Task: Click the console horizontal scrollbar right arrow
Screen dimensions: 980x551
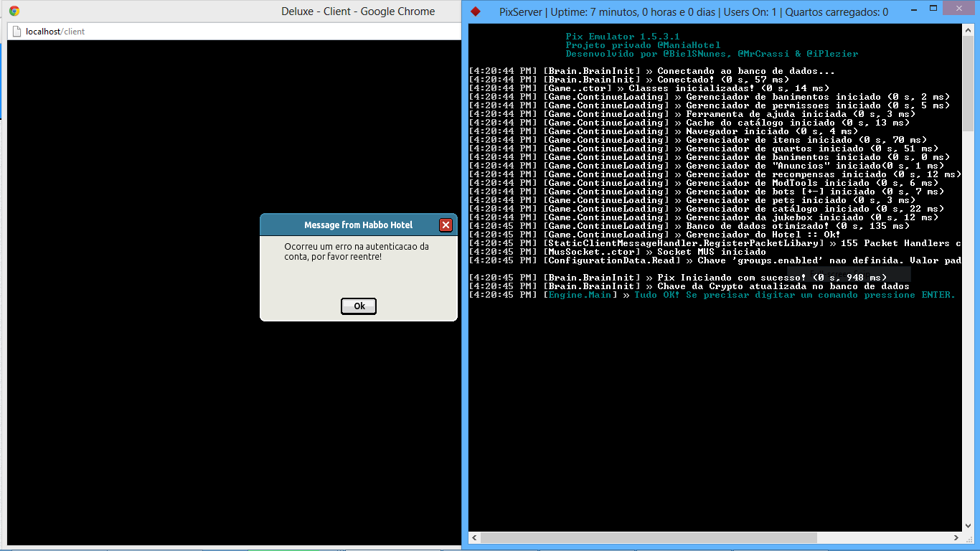Action: point(956,537)
